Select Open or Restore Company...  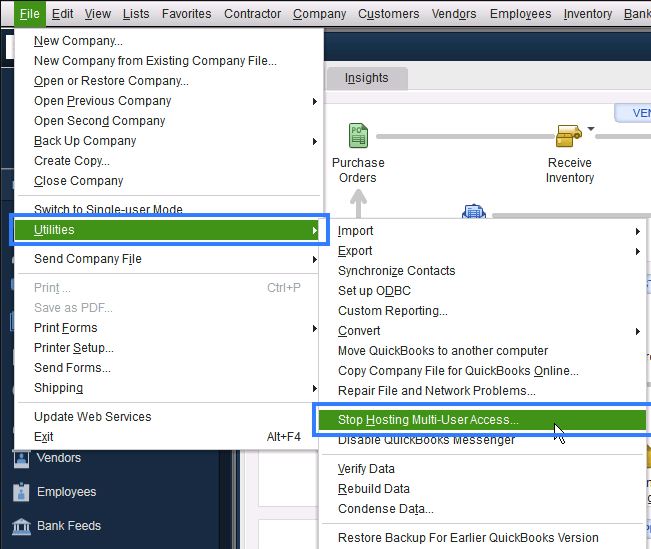coord(168,81)
